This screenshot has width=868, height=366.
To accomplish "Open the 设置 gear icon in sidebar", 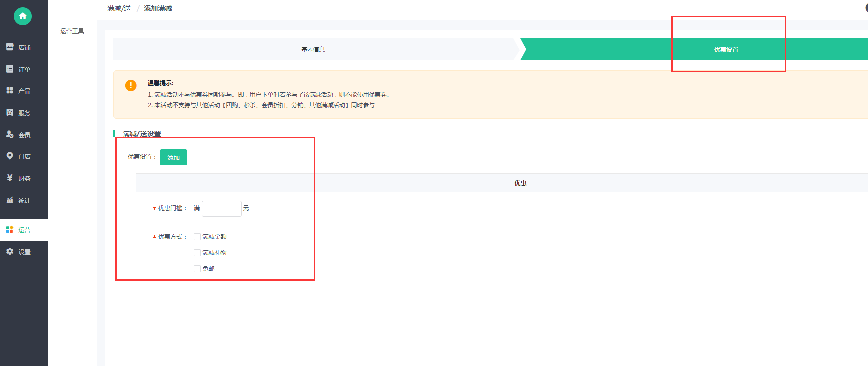I will (10, 251).
